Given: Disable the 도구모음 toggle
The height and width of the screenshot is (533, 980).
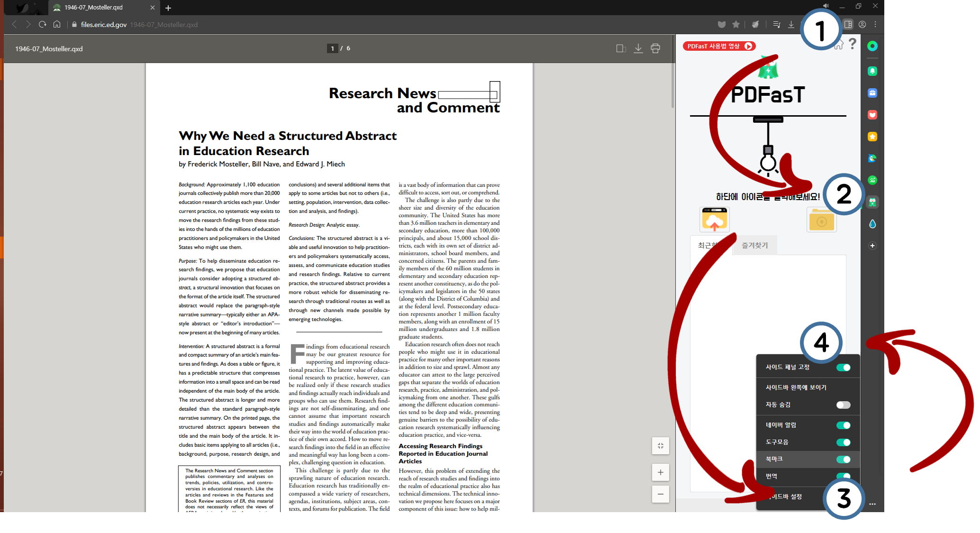Looking at the screenshot, I should [843, 442].
